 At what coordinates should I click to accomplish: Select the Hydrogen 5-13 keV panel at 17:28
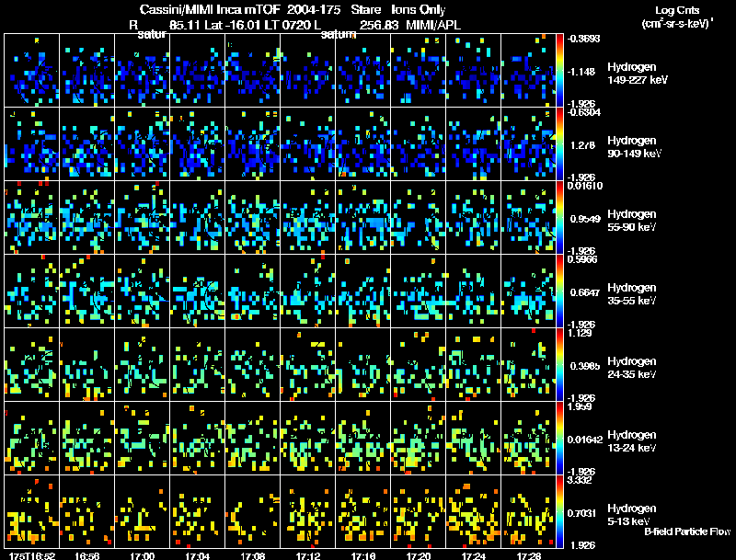click(528, 511)
